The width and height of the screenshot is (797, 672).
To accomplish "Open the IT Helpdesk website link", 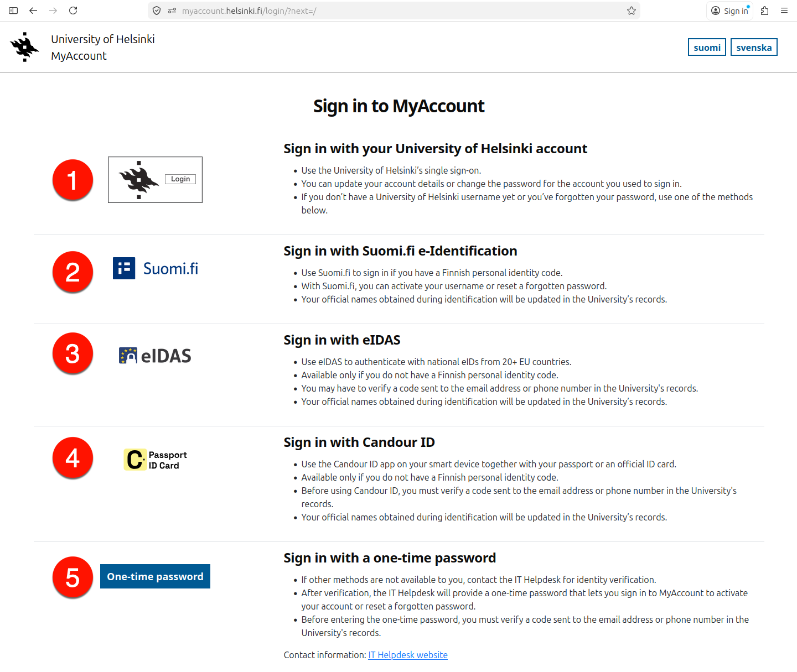I will coord(408,655).
